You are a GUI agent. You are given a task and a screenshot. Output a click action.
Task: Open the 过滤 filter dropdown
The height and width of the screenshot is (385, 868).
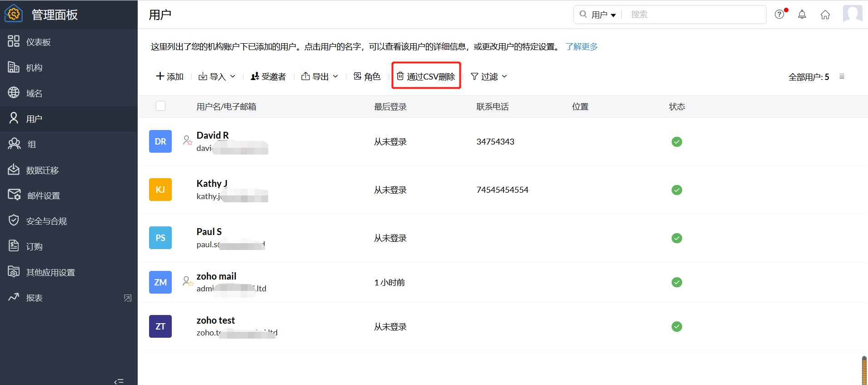point(489,76)
